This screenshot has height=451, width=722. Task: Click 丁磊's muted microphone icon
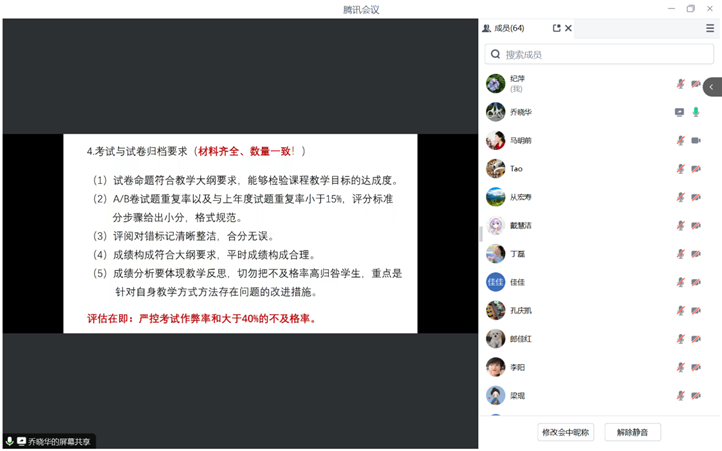(680, 254)
